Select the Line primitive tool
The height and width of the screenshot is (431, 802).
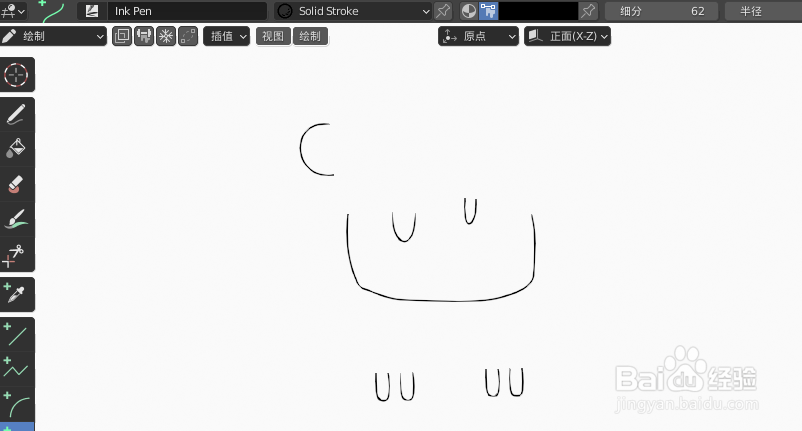coord(16,334)
